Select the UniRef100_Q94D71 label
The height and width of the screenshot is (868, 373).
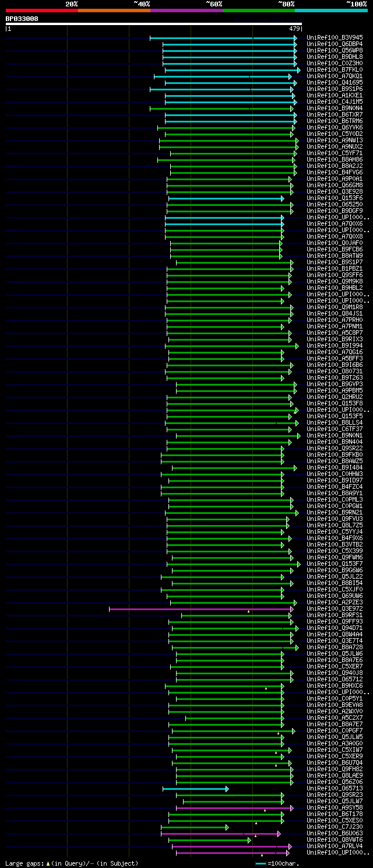(x=335, y=628)
